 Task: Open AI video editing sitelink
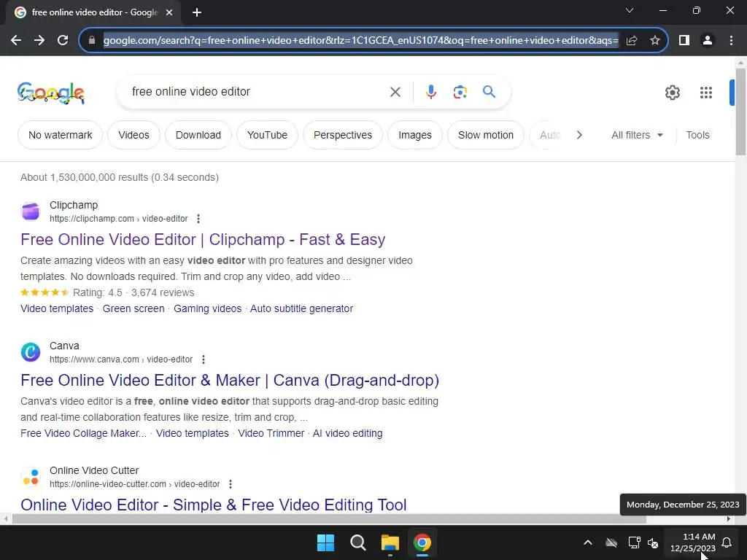[347, 433]
